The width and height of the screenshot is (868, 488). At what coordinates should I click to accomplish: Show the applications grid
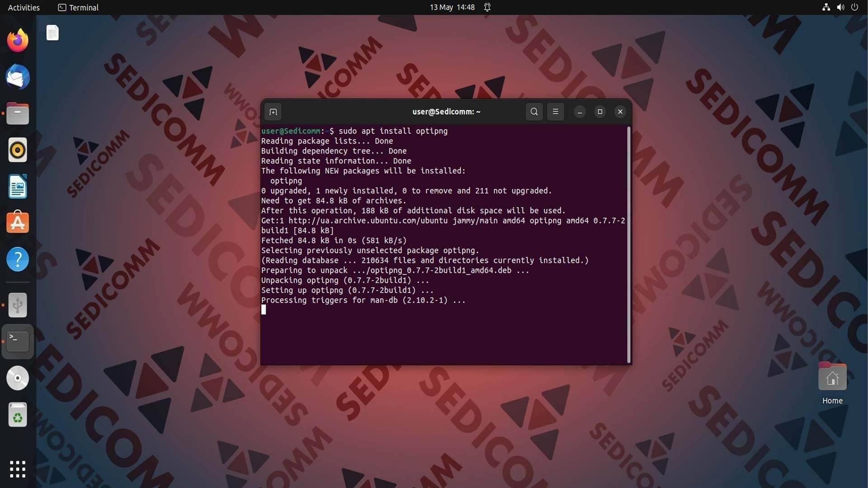click(18, 469)
